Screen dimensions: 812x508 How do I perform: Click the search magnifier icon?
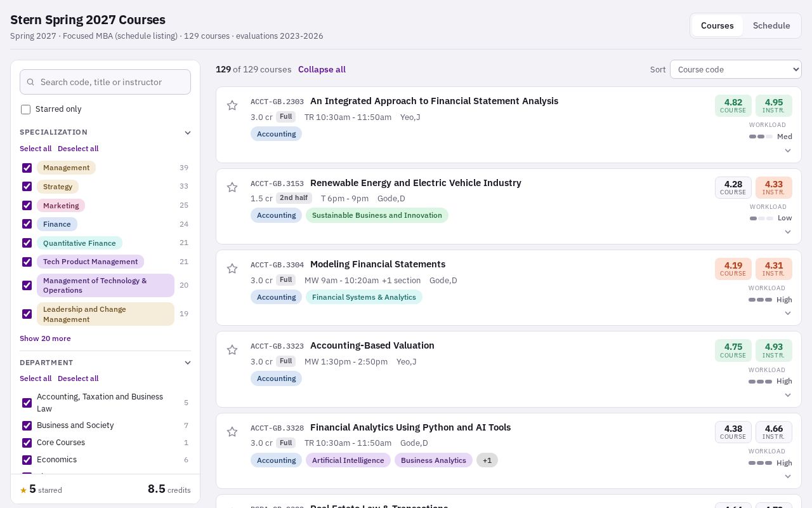[x=30, y=82]
